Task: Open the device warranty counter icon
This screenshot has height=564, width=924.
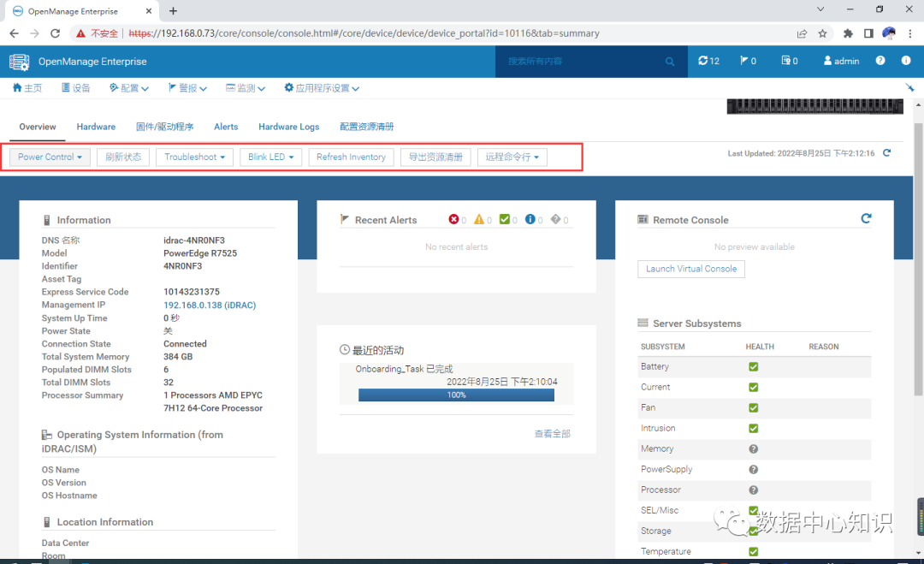Action: pos(790,61)
